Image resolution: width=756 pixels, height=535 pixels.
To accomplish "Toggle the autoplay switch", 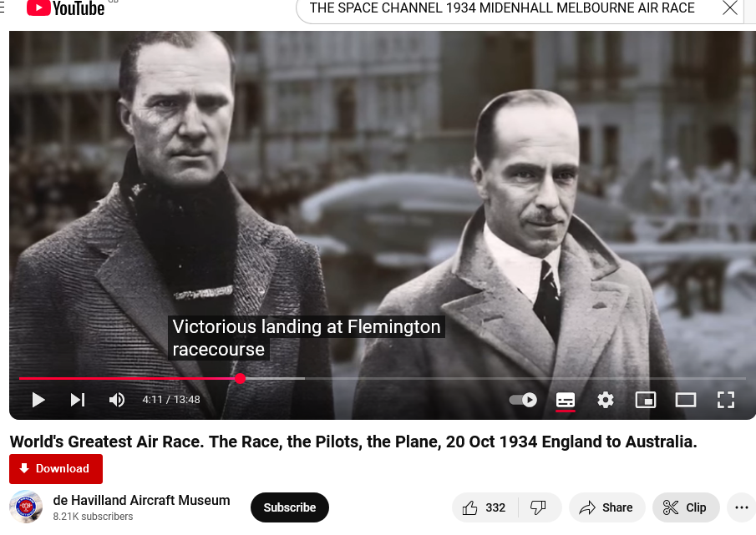I will (x=523, y=400).
